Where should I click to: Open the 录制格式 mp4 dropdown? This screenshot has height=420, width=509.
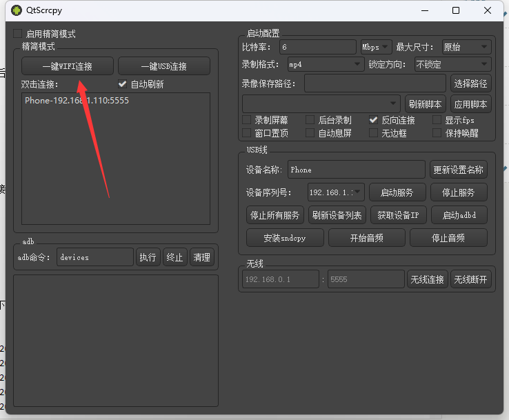326,64
